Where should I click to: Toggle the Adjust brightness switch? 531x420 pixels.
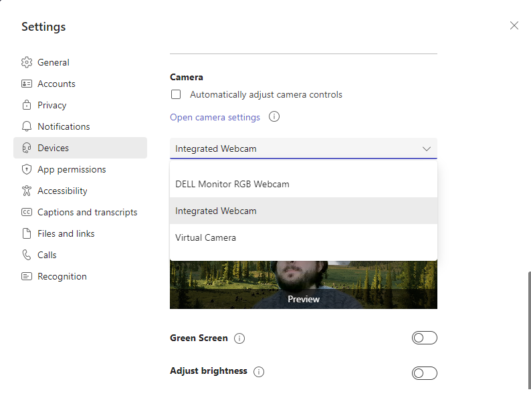point(424,373)
